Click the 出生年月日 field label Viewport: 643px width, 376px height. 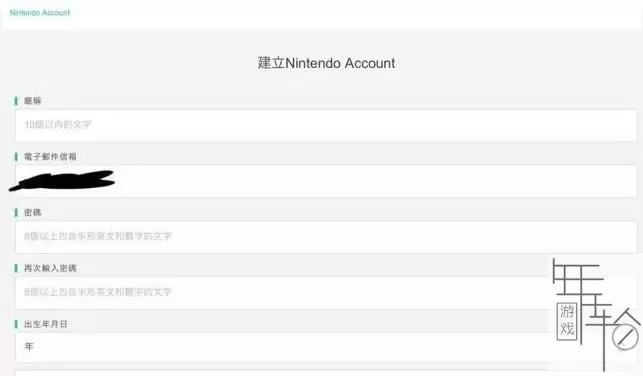point(46,324)
